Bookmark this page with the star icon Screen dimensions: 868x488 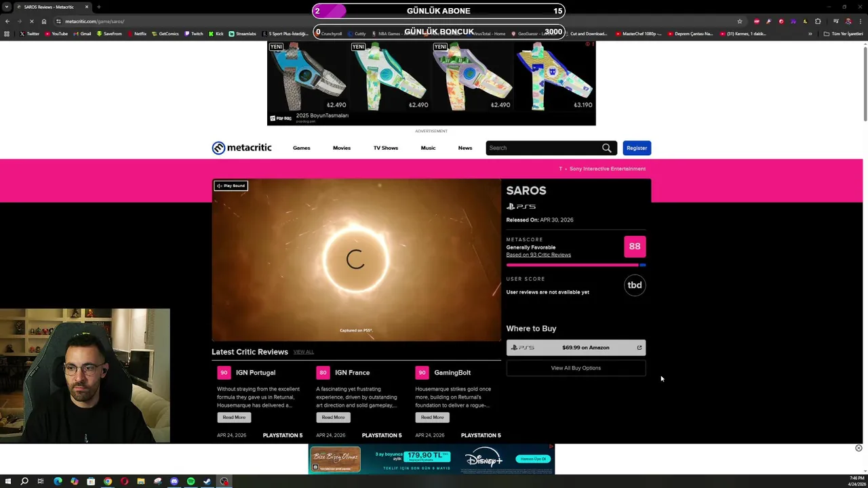point(740,21)
